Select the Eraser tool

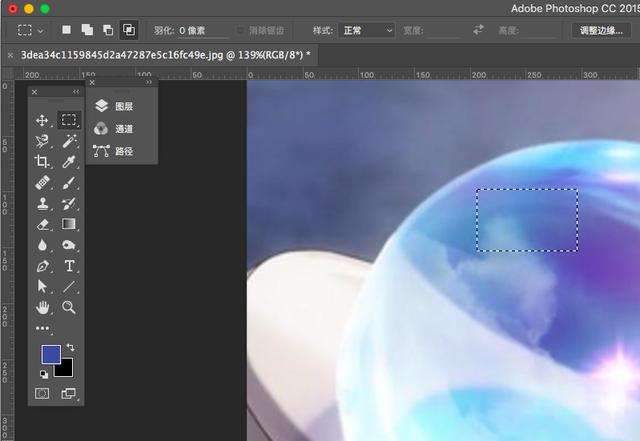tap(42, 224)
